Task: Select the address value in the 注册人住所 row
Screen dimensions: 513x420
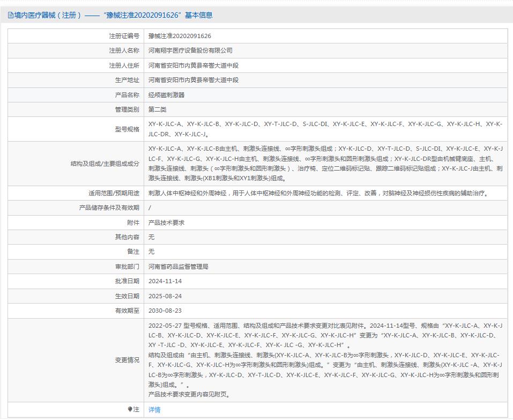Action: pos(194,65)
